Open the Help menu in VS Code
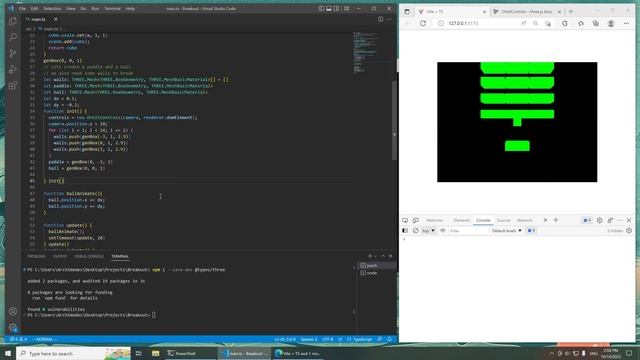 130,8
